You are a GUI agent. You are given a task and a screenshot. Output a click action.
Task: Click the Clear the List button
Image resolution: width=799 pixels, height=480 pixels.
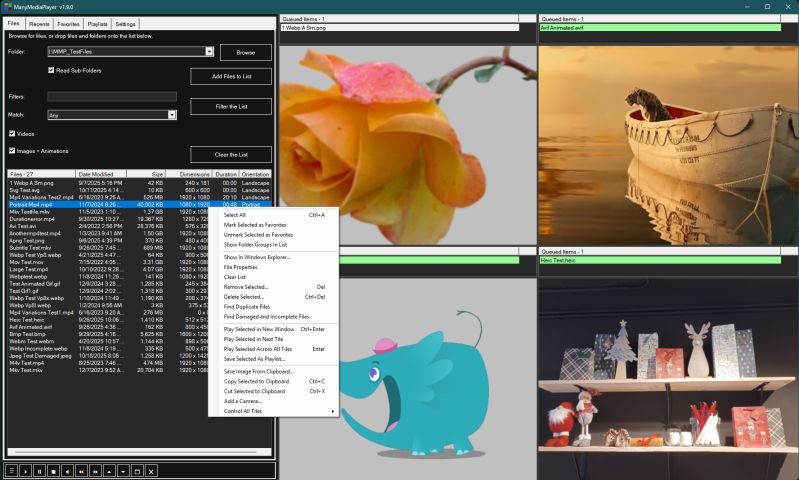click(231, 154)
